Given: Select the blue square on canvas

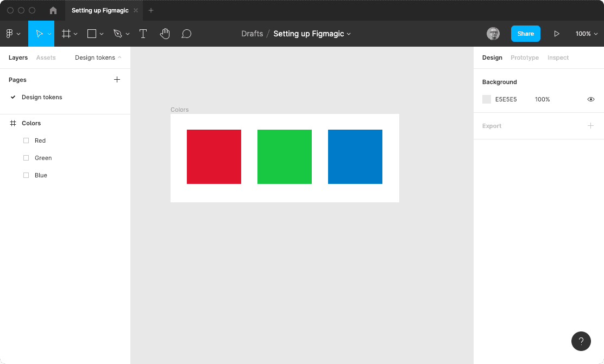Looking at the screenshot, I should (355, 157).
